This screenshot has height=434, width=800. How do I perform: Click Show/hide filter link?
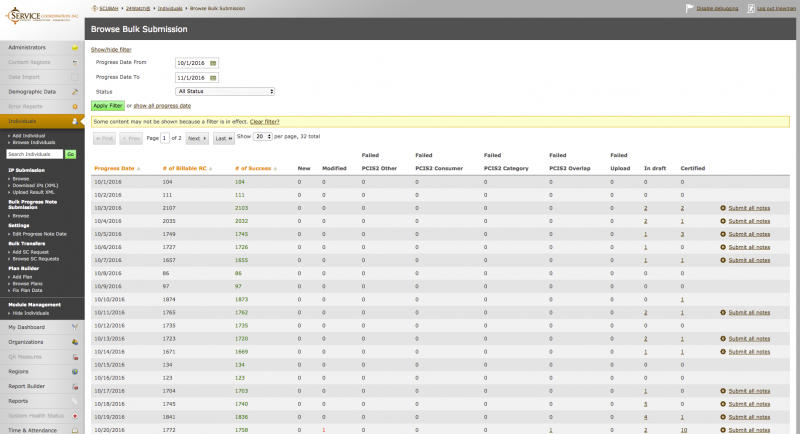coord(111,49)
